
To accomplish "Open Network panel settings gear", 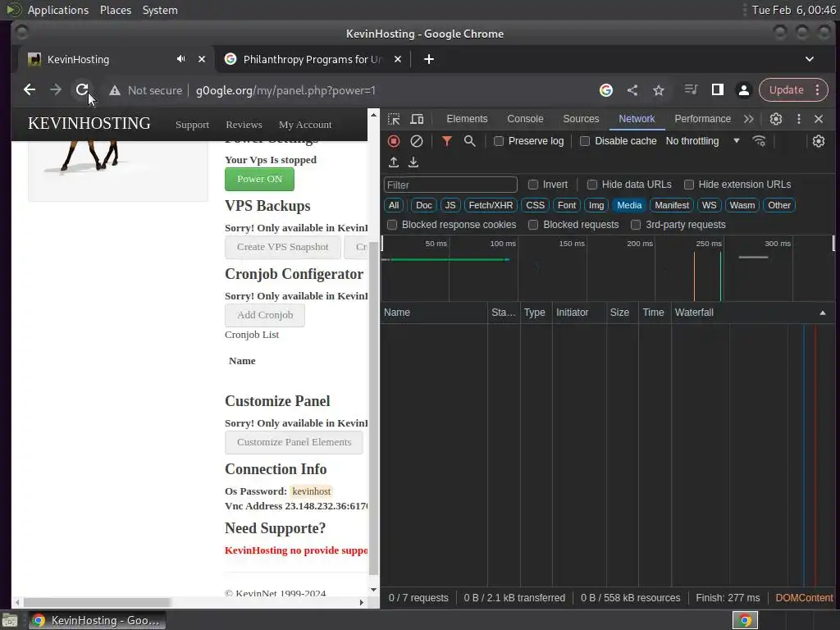I will pos(818,141).
